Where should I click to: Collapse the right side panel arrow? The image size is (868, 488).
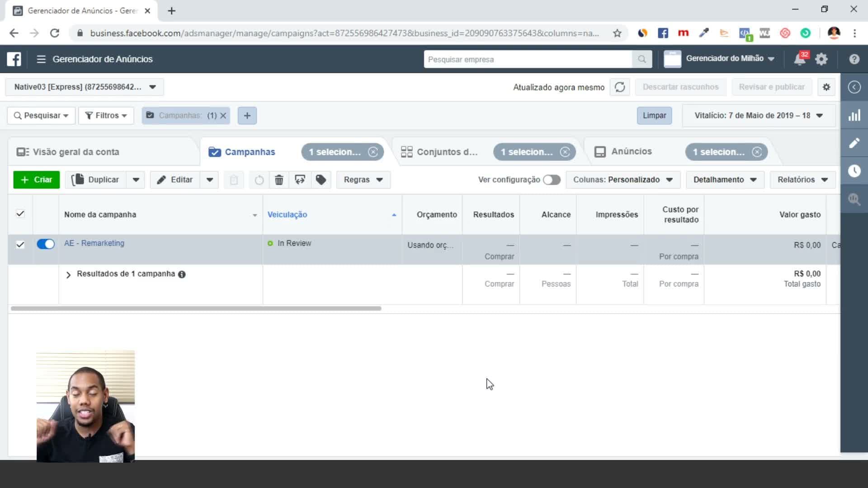(x=854, y=87)
